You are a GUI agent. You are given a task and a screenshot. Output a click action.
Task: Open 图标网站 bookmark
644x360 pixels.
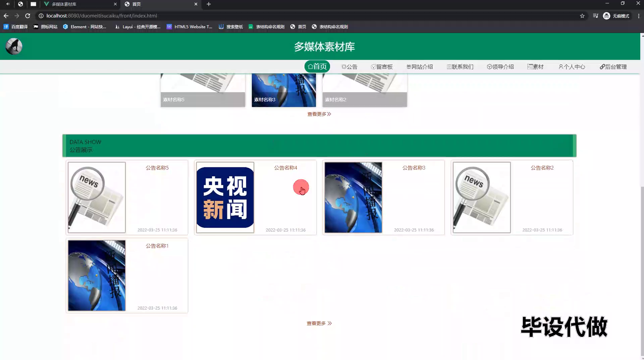tap(45, 27)
